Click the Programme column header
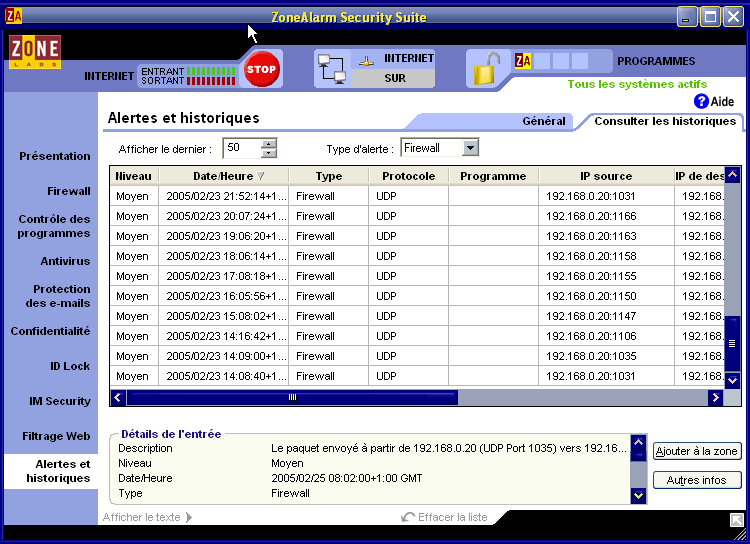The height and width of the screenshot is (544, 750). tap(493, 176)
